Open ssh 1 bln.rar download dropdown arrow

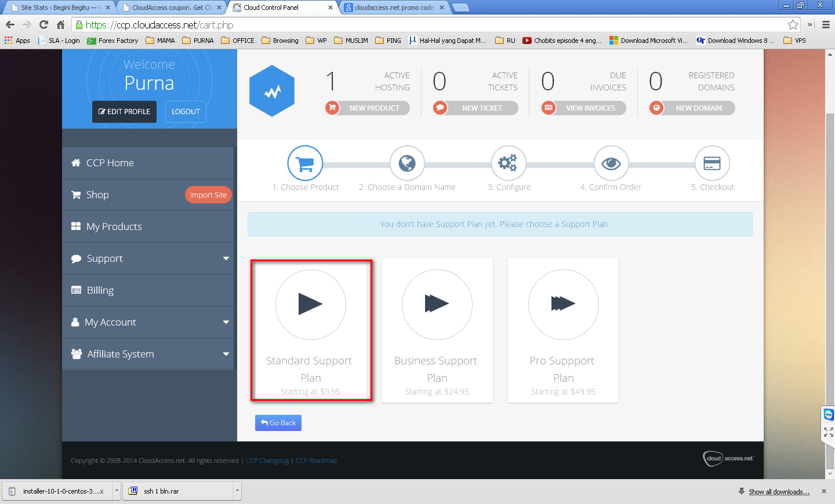(x=237, y=491)
